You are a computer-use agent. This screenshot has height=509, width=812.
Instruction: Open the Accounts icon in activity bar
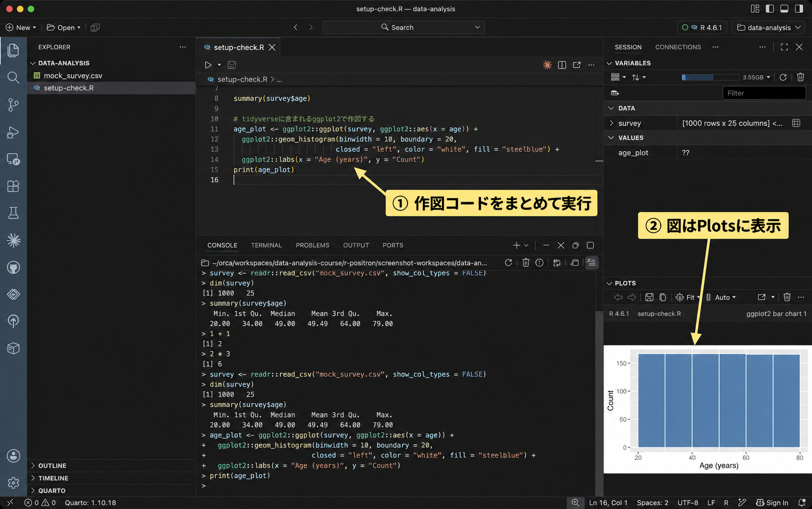pos(13,456)
